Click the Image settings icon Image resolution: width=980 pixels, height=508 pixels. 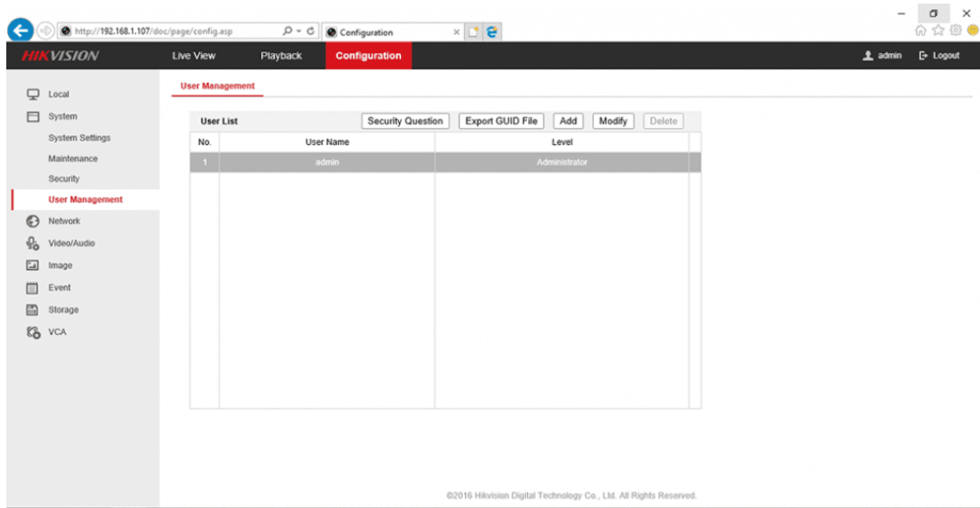[x=32, y=266]
